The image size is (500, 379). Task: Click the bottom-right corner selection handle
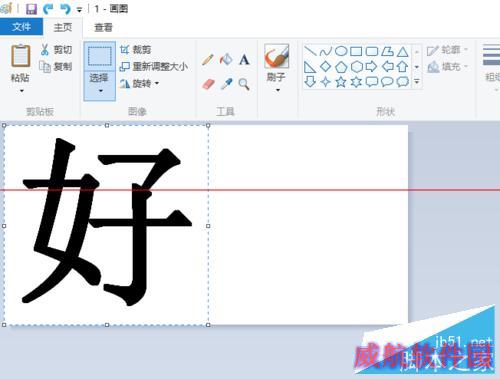pyautogui.click(x=208, y=325)
